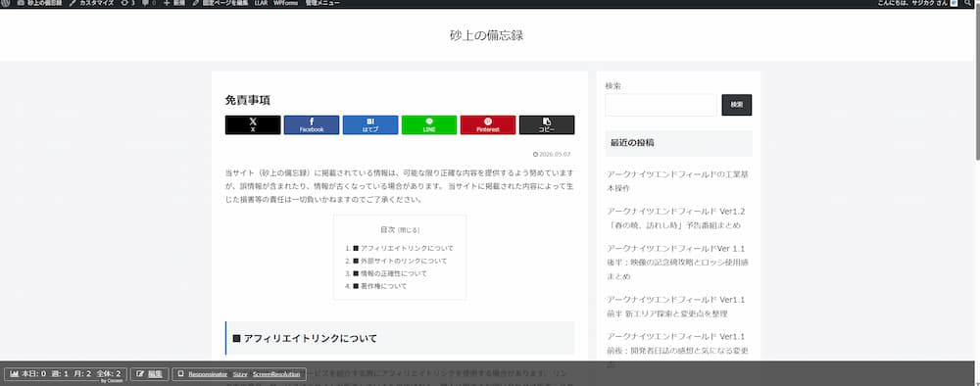Open 管理メニュー in the admin bar
Viewport: 980px width, 386px height.
322,3
